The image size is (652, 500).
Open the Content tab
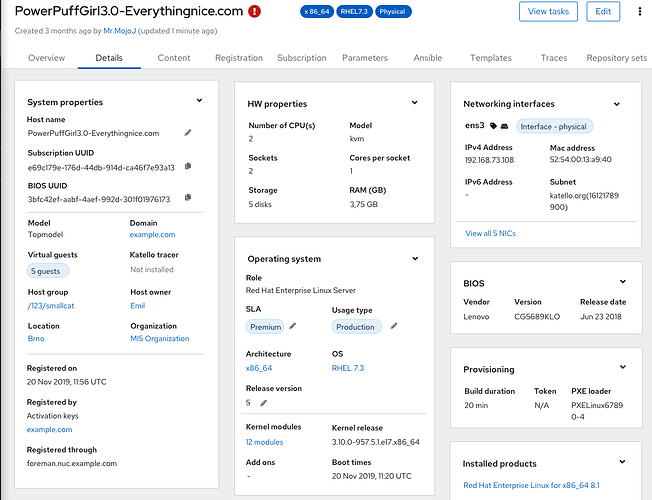(174, 58)
